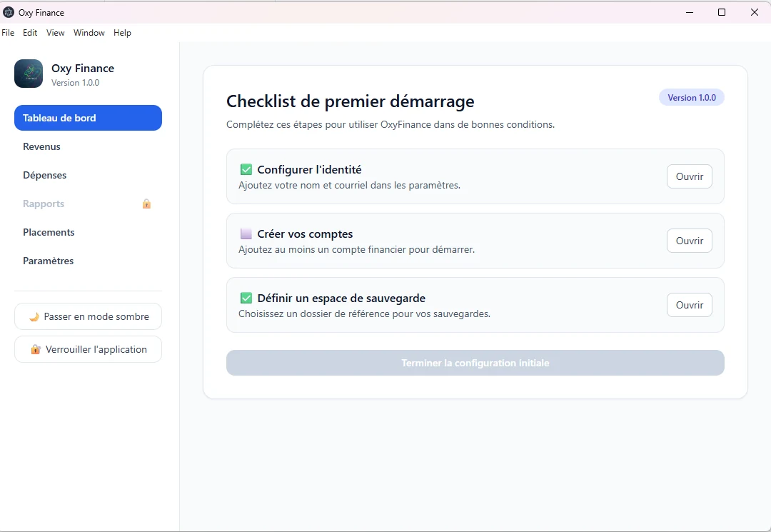Open the Help menu
The height and width of the screenshot is (532, 771).
[x=123, y=32]
